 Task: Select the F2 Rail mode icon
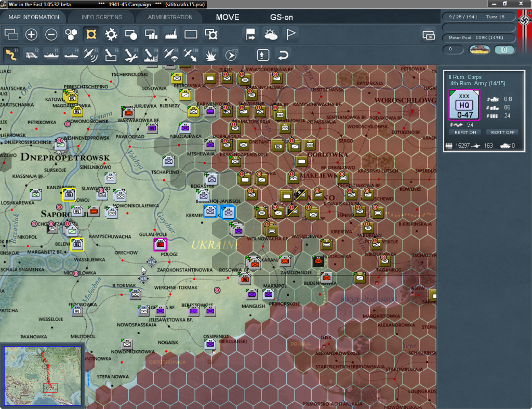pos(32,55)
